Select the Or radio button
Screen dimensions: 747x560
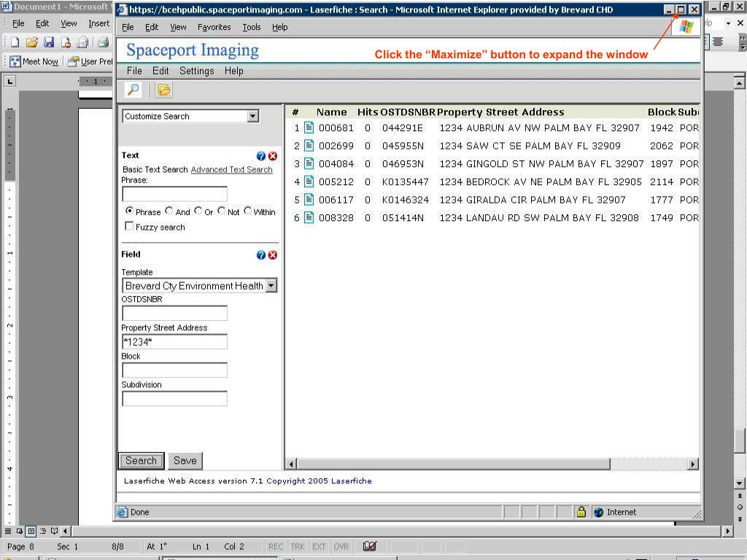(x=198, y=211)
